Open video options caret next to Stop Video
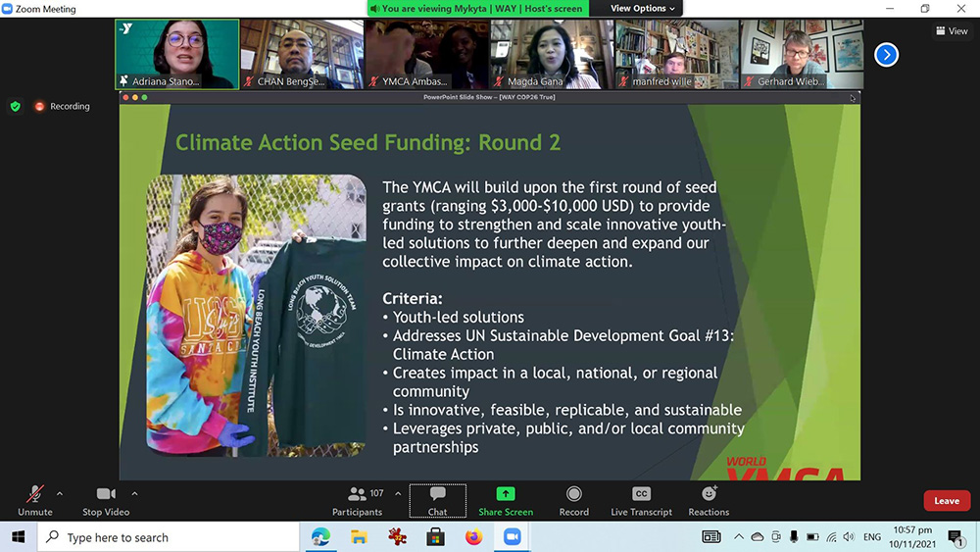The image size is (980, 552). pos(134,494)
